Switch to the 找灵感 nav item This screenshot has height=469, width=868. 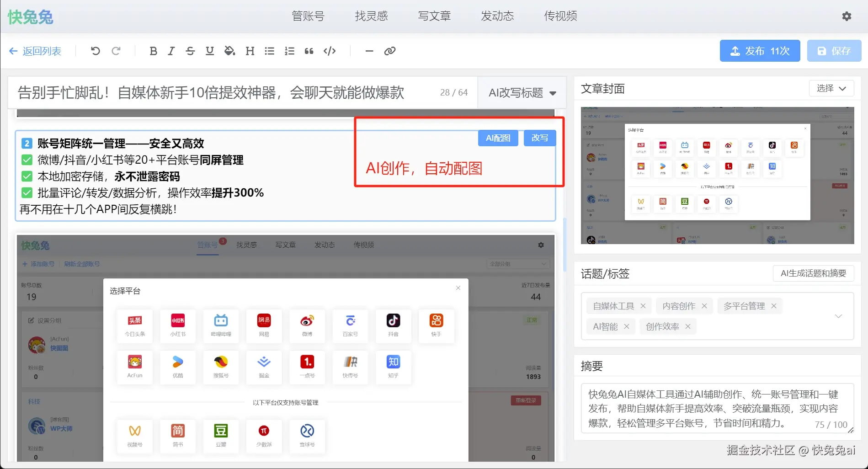tap(371, 16)
